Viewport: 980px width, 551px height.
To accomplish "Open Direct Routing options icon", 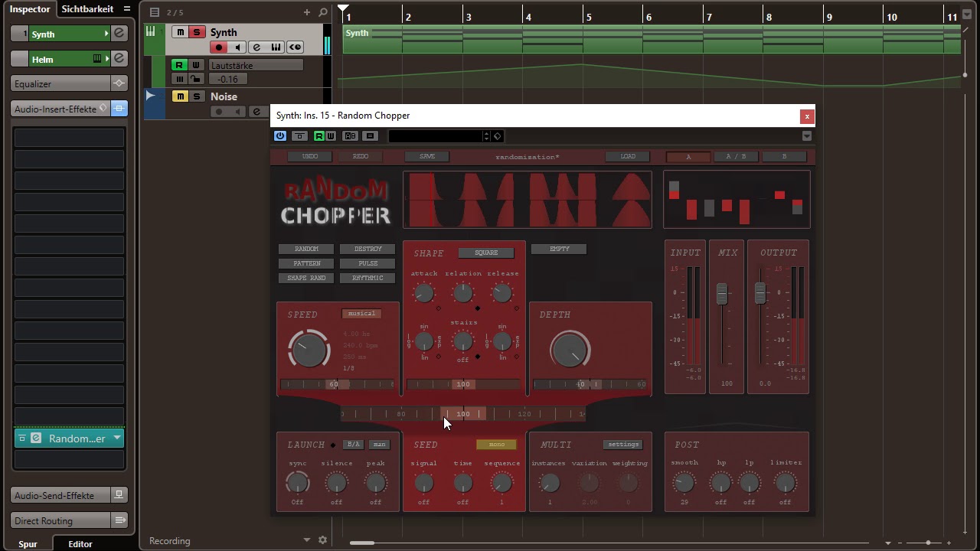I will [x=119, y=520].
